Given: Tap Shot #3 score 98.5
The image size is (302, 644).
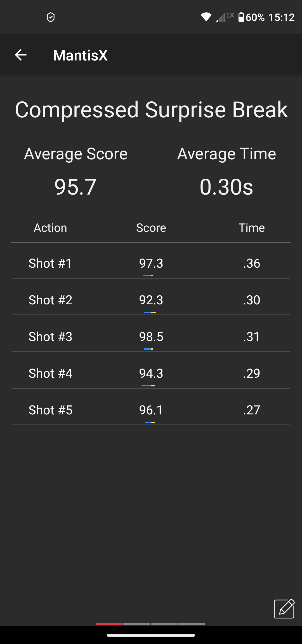Looking at the screenshot, I should point(151,337).
